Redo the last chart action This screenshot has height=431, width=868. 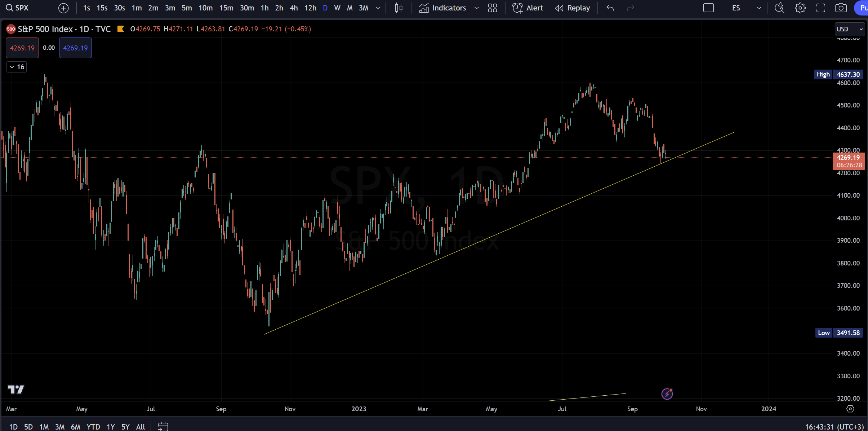pos(631,8)
